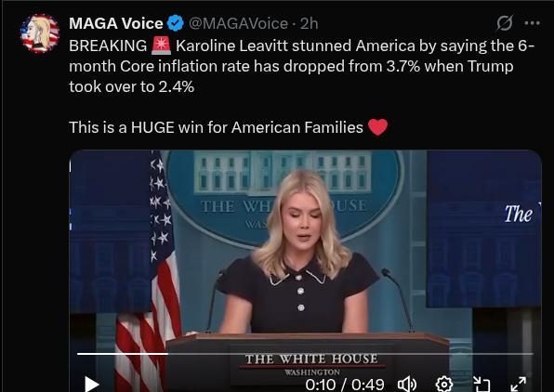Play the video with the play button

91,385
